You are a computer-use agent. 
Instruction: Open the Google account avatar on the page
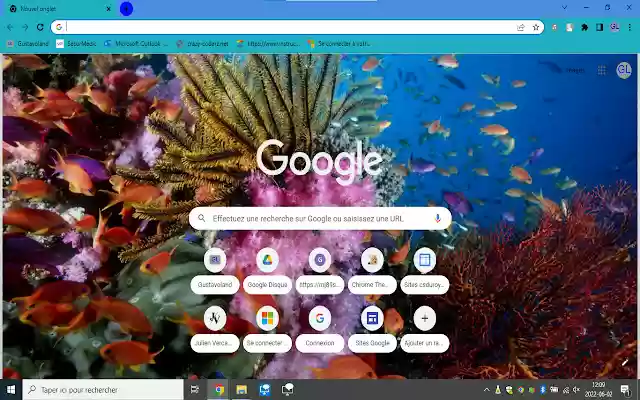point(624,70)
